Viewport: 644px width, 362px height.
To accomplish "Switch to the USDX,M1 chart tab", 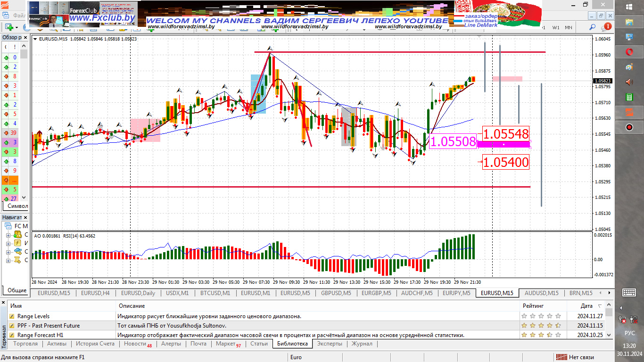I will click(x=177, y=293).
